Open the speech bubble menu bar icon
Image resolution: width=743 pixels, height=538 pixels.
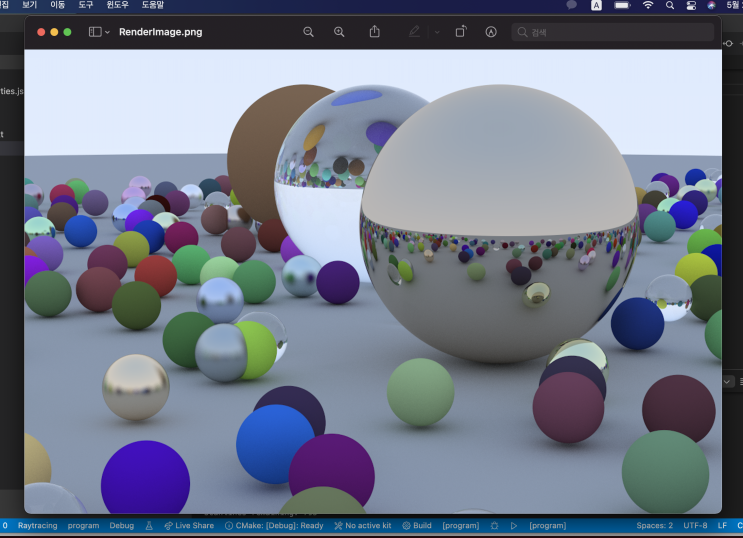[572, 5]
